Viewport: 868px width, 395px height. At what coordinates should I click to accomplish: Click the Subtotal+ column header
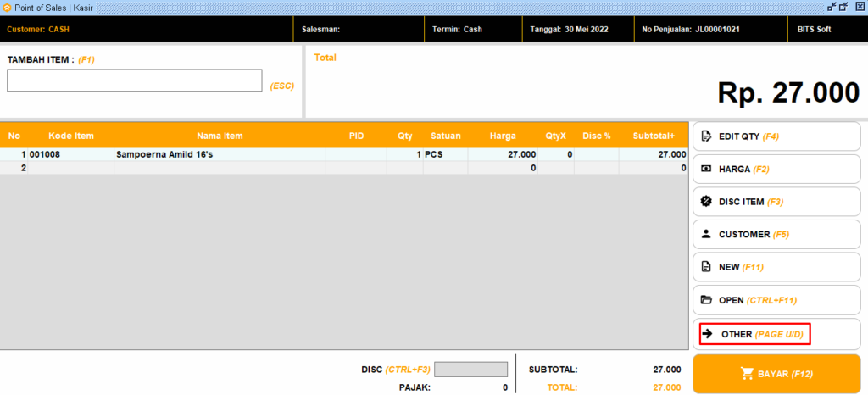pyautogui.click(x=654, y=136)
